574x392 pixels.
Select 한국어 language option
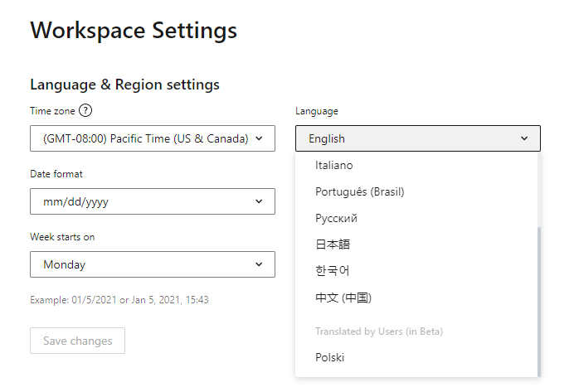coord(333,271)
